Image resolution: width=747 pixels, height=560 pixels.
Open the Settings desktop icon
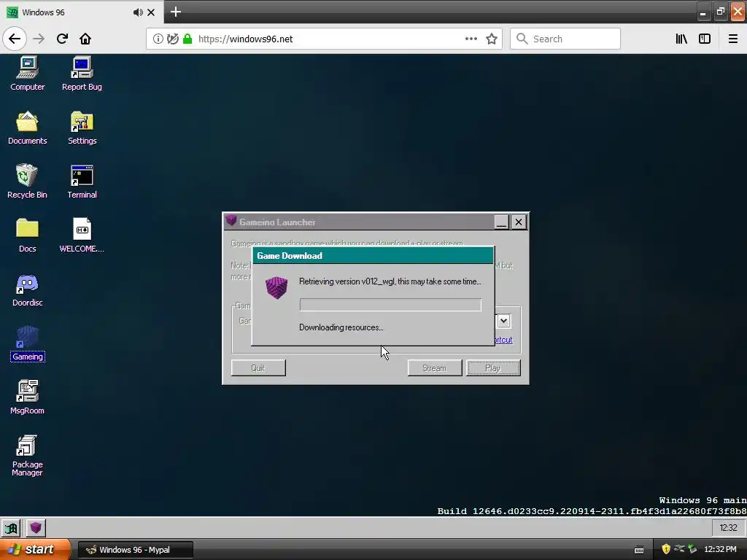[82, 128]
